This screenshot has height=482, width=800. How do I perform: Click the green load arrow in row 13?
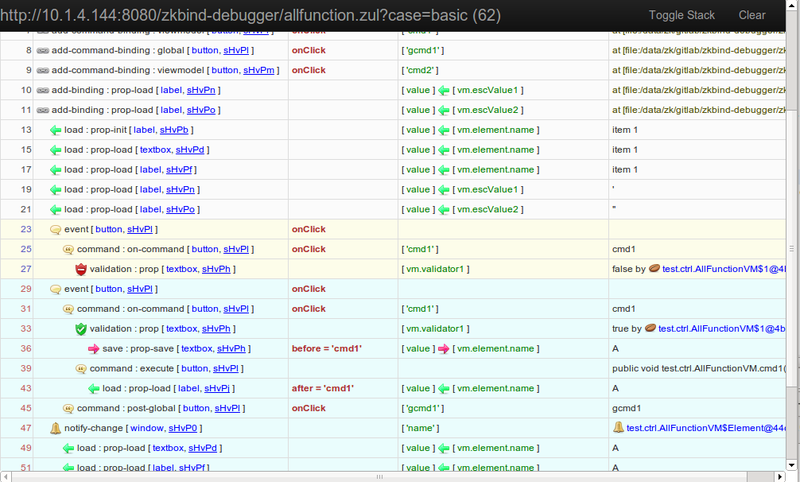[x=56, y=131]
